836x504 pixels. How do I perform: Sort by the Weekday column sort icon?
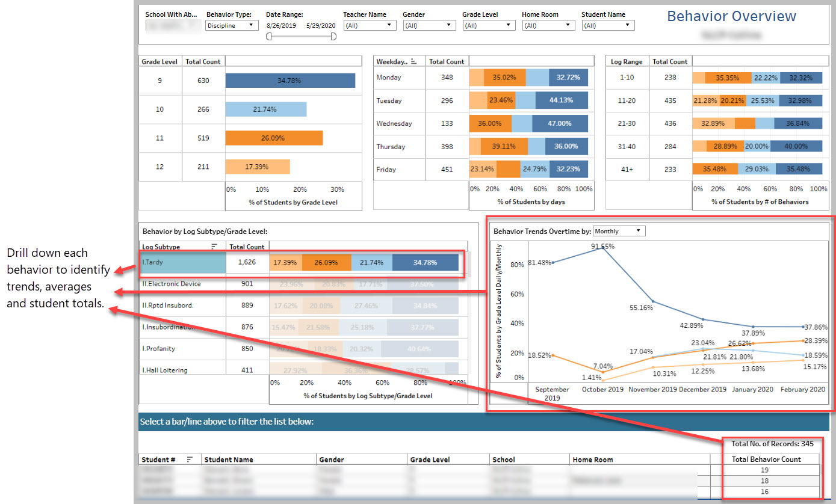pyautogui.click(x=414, y=62)
